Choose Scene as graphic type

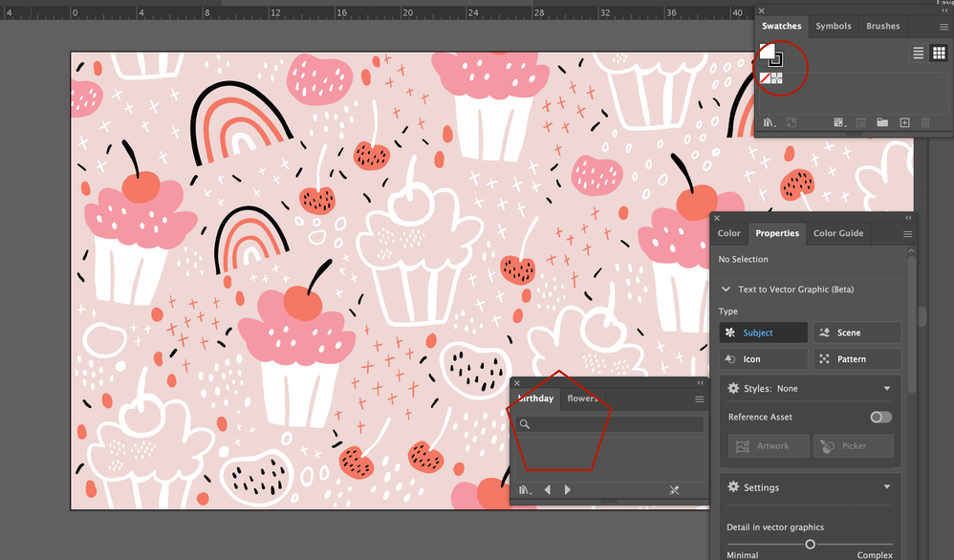tap(856, 333)
